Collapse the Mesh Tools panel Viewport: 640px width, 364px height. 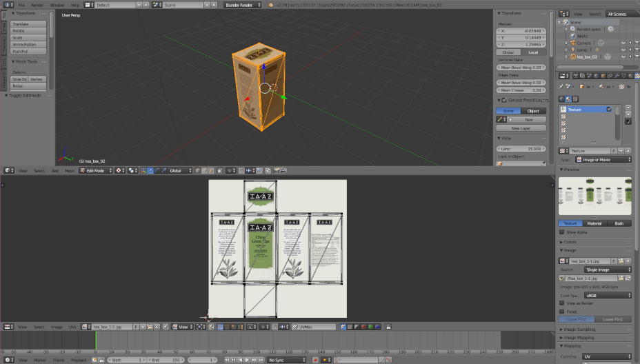pyautogui.click(x=25, y=61)
